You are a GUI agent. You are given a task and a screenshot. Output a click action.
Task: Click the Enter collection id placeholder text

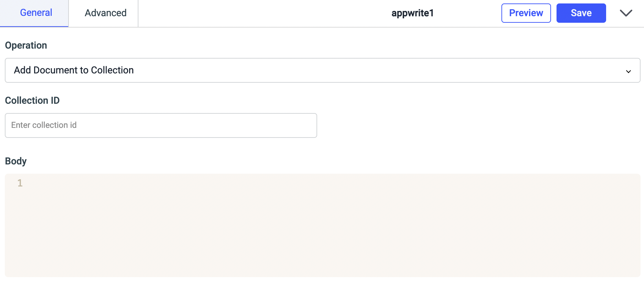click(x=44, y=125)
